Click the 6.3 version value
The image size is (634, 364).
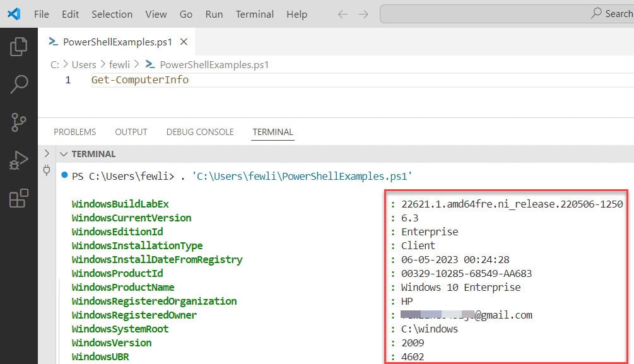(409, 218)
